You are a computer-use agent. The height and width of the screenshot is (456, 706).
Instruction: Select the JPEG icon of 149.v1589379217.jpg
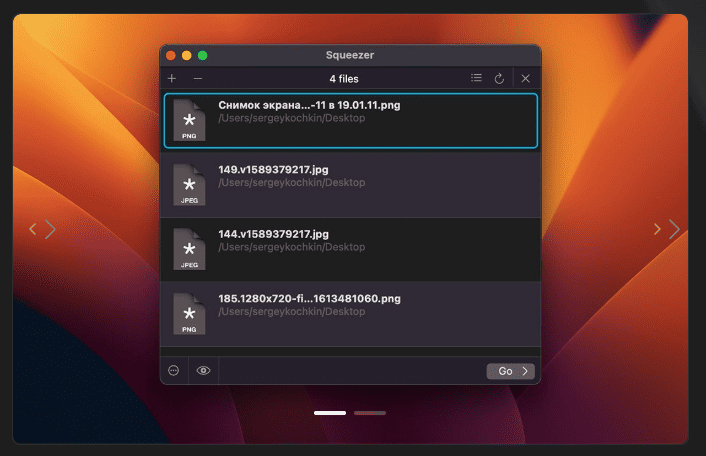pyautogui.click(x=189, y=185)
